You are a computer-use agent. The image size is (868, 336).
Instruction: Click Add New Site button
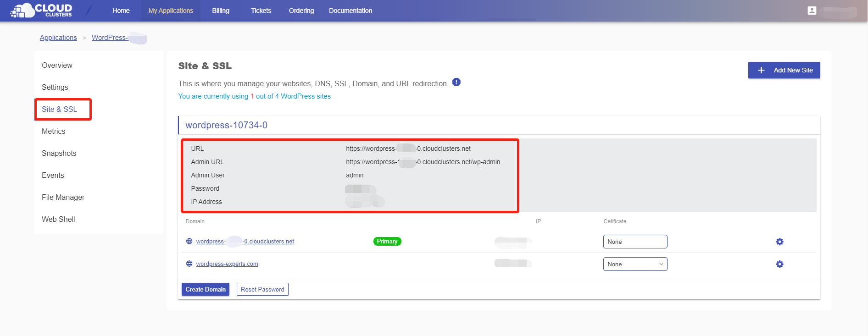click(784, 70)
